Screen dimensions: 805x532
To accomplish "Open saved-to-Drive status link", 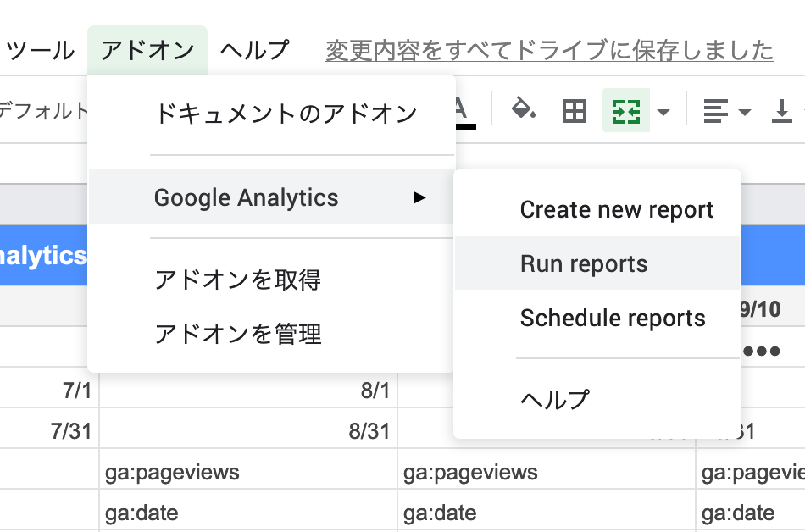I will tap(549, 51).
